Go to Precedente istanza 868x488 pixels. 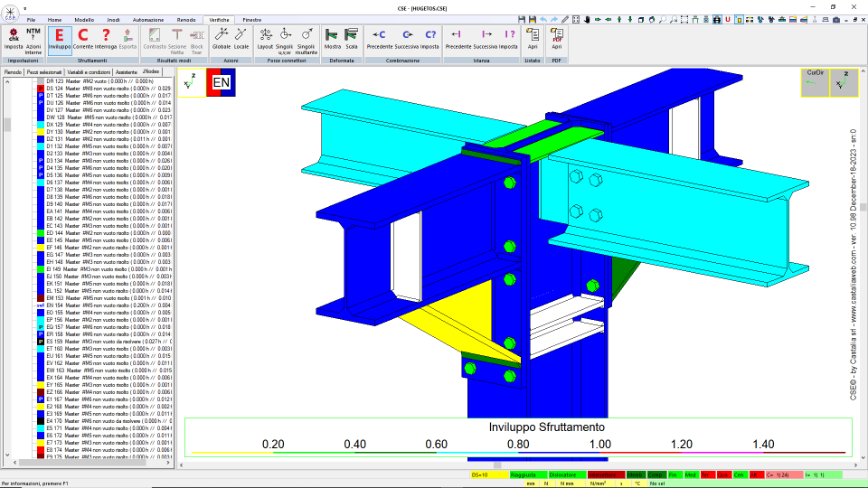point(458,40)
